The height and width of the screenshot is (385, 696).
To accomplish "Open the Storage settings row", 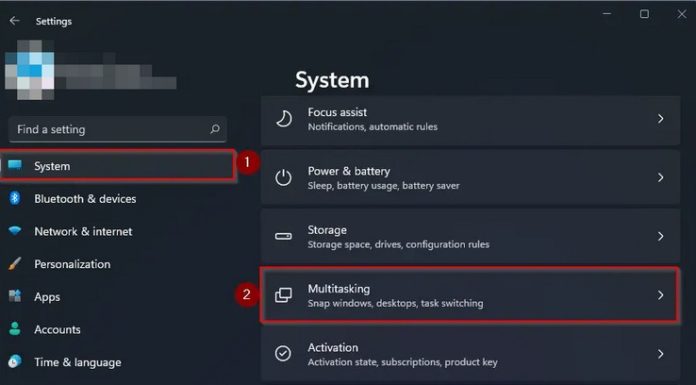I will [x=470, y=236].
